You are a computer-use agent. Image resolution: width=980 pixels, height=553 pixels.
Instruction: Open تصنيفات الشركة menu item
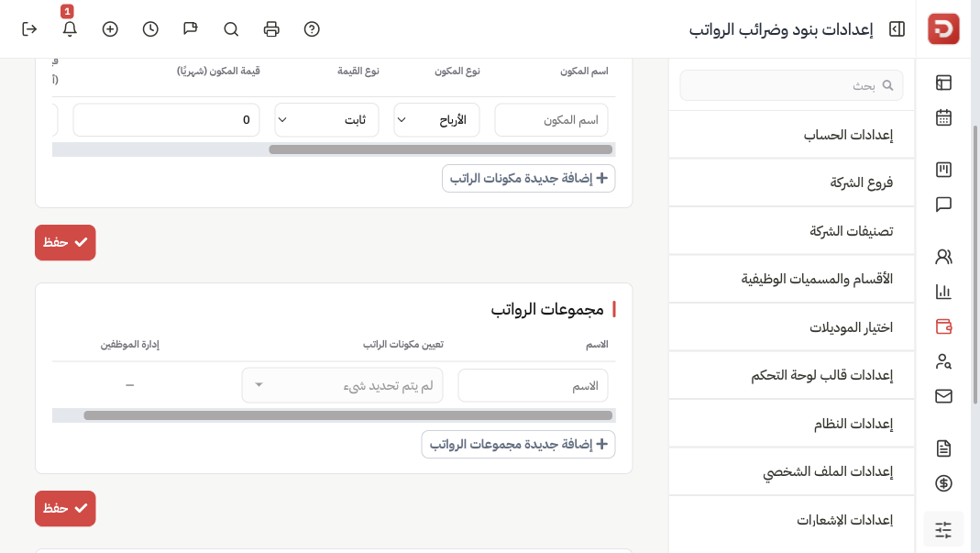(x=791, y=231)
